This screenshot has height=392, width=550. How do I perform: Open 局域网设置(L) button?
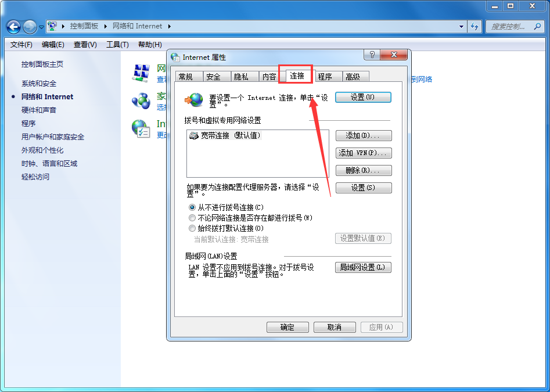(363, 267)
